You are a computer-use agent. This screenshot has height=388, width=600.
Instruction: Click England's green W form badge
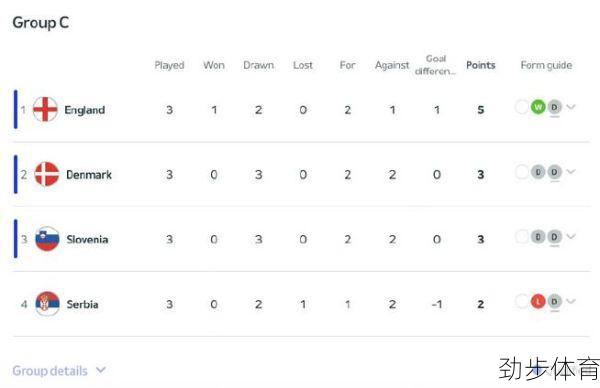pyautogui.click(x=538, y=107)
